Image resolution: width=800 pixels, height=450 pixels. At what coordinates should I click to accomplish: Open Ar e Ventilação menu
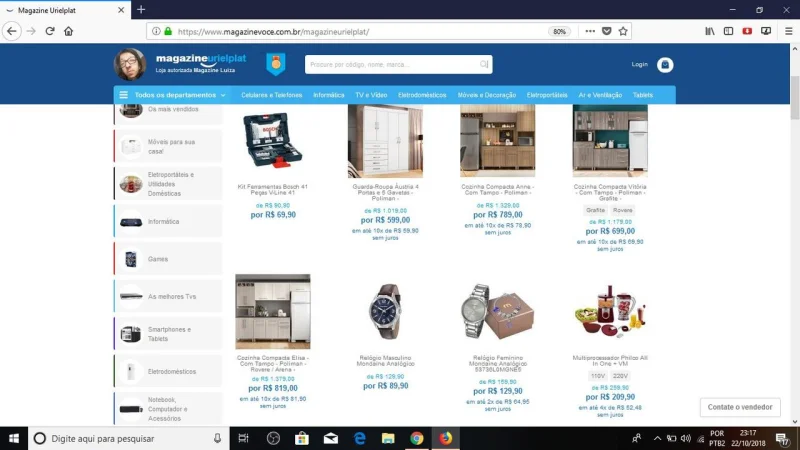(x=600, y=95)
